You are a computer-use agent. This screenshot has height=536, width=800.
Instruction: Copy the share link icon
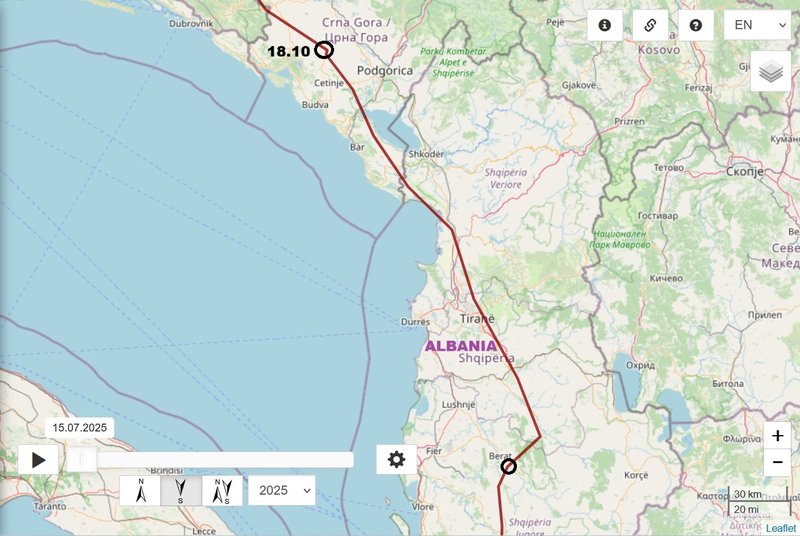tap(650, 25)
